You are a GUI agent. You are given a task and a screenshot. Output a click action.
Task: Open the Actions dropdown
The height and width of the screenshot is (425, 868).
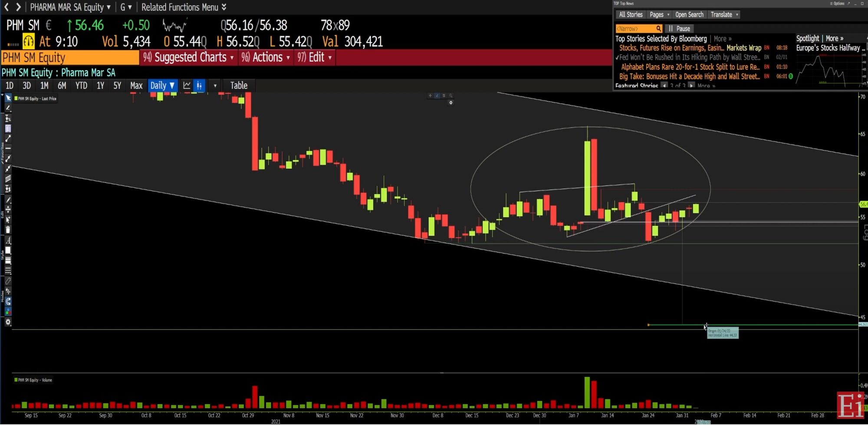[x=265, y=57]
